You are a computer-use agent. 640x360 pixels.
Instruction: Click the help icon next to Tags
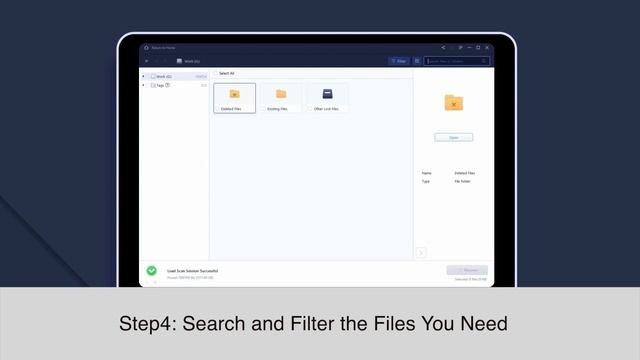[x=167, y=85]
